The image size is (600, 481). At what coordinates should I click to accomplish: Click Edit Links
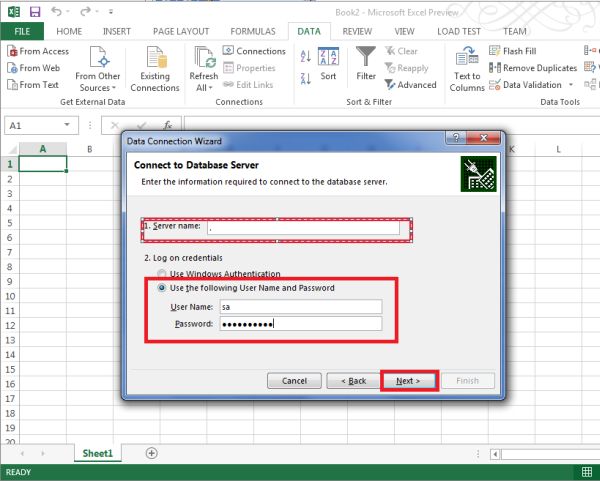248,85
